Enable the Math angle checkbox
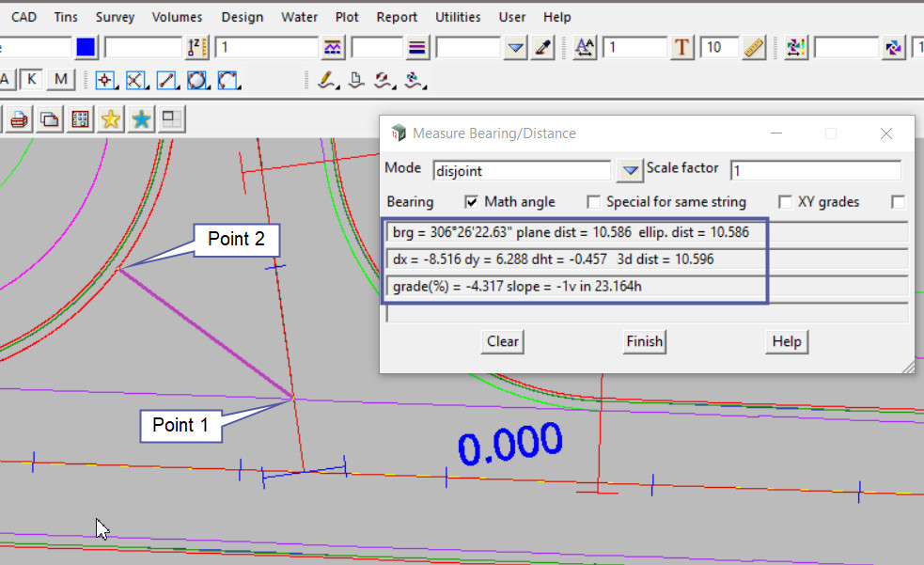 click(x=473, y=202)
